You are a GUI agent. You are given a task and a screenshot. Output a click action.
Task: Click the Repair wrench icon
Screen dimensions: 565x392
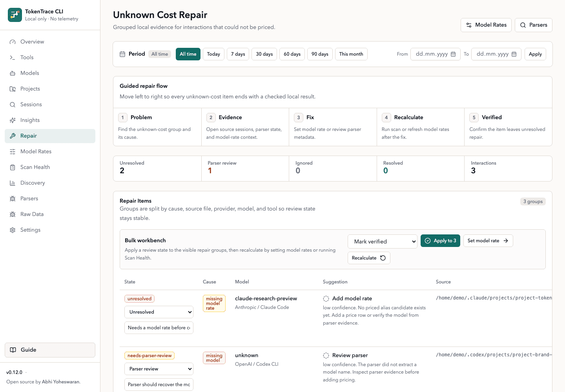[x=13, y=136]
